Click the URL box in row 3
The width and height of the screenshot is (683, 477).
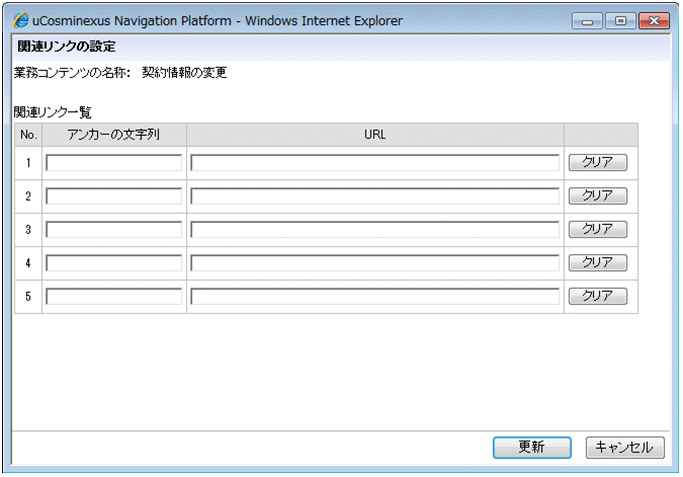pos(375,229)
